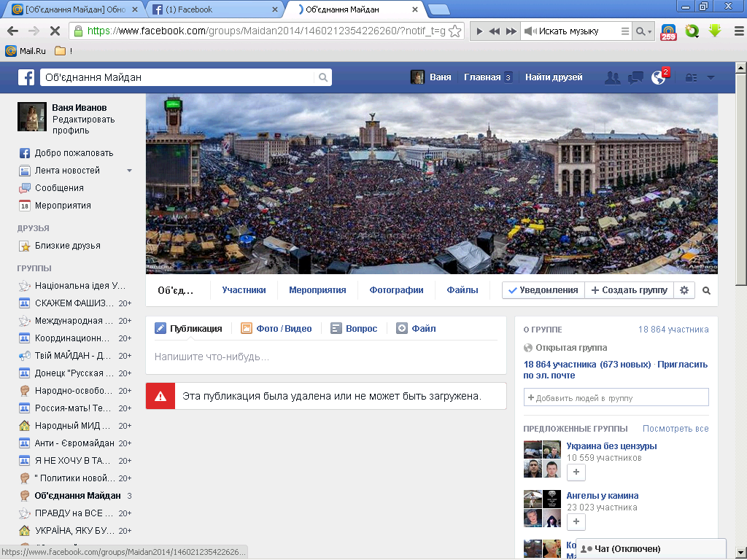Open the Файлы group tab
Screen dimensions: 747x560
tap(462, 290)
